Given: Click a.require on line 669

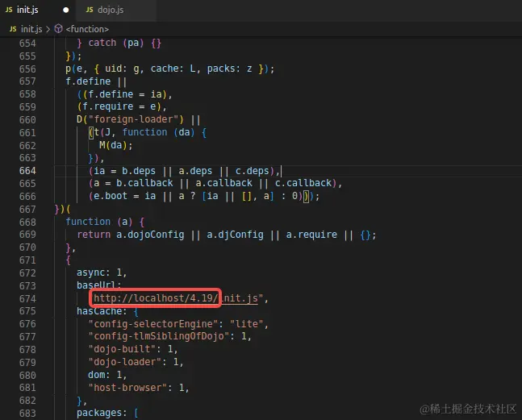Looking at the screenshot, I should tap(311, 235).
